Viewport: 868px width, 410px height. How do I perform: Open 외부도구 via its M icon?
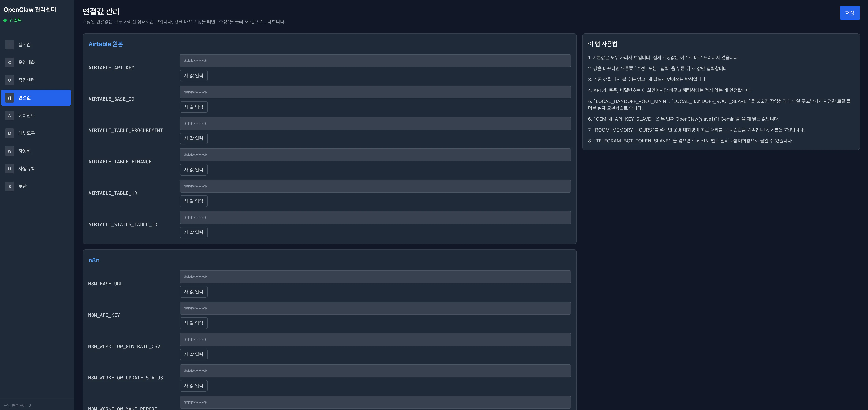(9, 133)
